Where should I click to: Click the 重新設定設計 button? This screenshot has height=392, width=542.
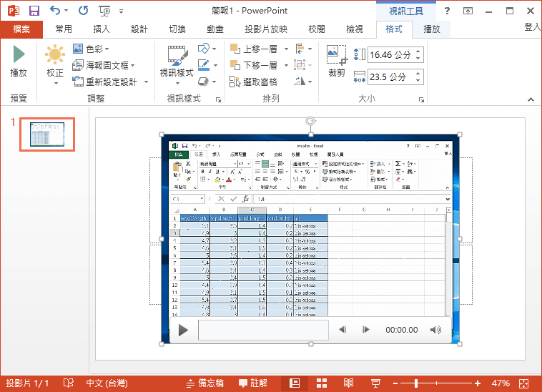pyautogui.click(x=111, y=82)
